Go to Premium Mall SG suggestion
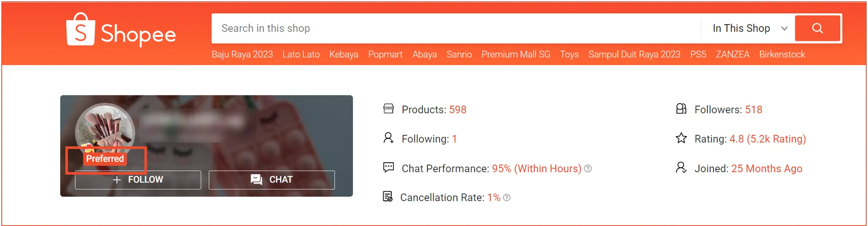The height and width of the screenshot is (226, 868). click(516, 54)
